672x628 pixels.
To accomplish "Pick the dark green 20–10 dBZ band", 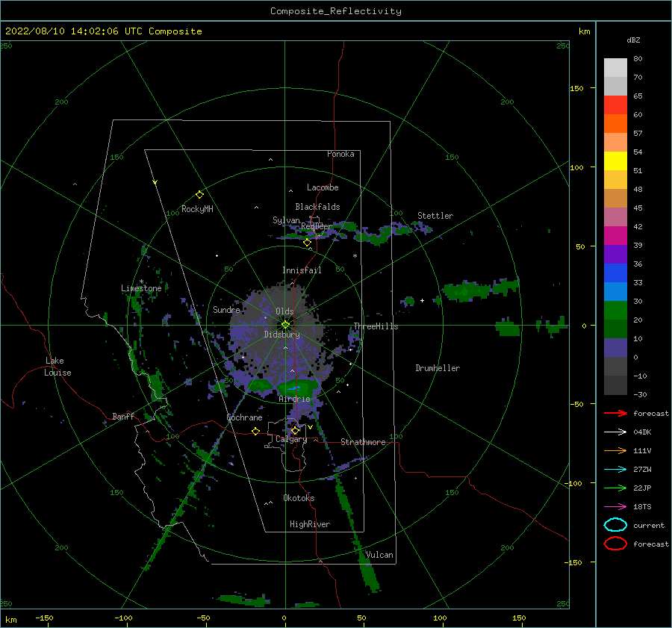I will click(615, 329).
